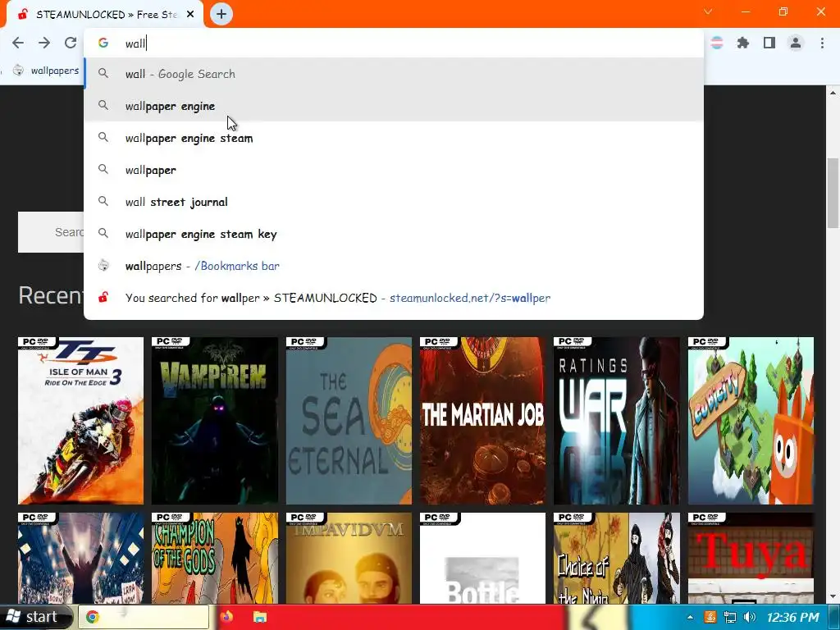Choose 'wallpaper engine steam key' suggestion

point(394,234)
